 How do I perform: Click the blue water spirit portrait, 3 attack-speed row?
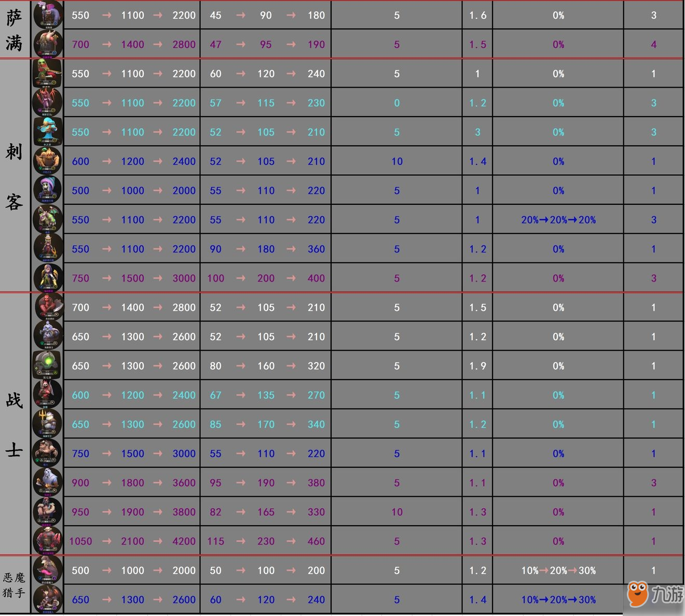pos(48,131)
